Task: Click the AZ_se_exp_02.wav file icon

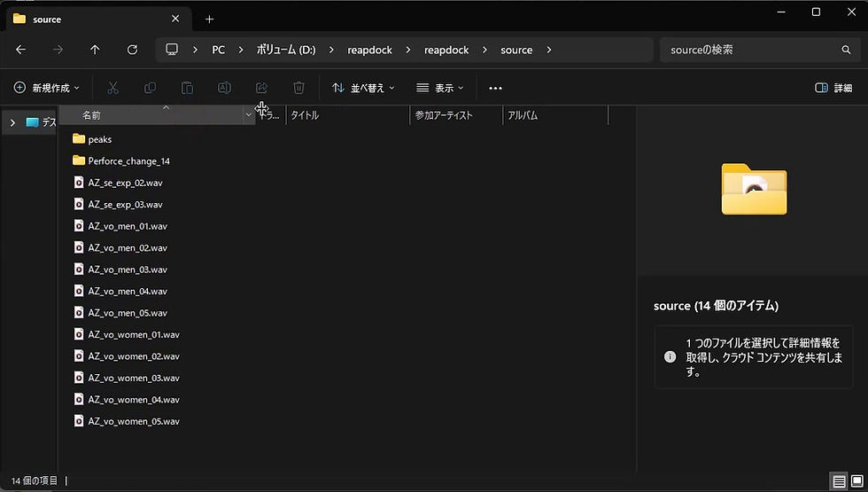Action: pos(79,183)
